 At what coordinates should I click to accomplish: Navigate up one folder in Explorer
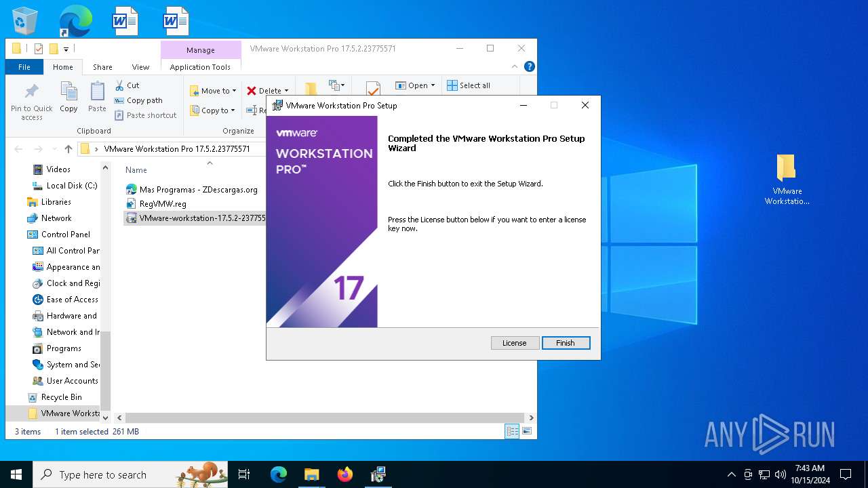coord(68,149)
